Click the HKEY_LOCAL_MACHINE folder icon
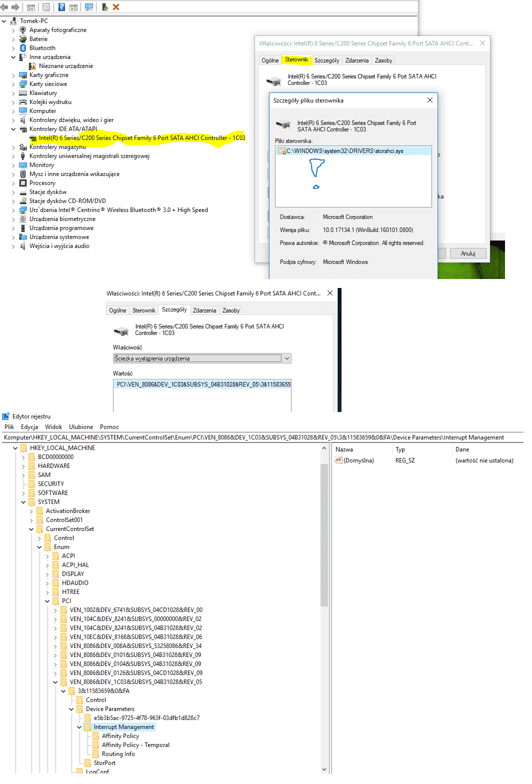Screen dimensions: 532x784 24,448
